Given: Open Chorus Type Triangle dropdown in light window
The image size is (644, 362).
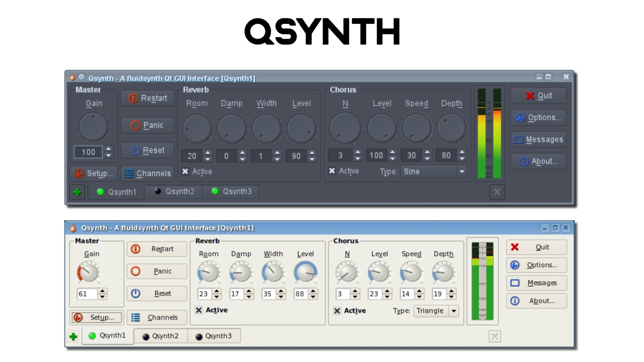Looking at the screenshot, I should [436, 311].
